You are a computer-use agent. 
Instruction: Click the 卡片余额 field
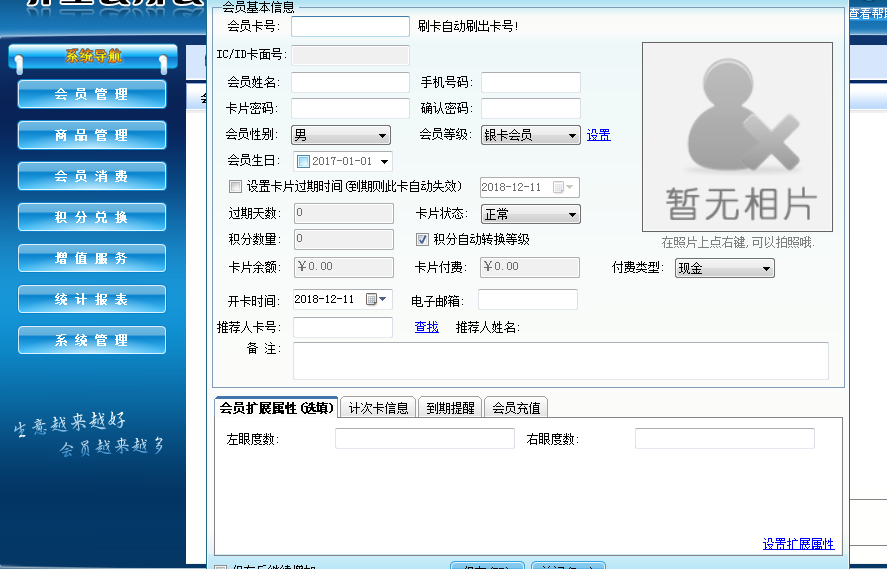point(343,267)
